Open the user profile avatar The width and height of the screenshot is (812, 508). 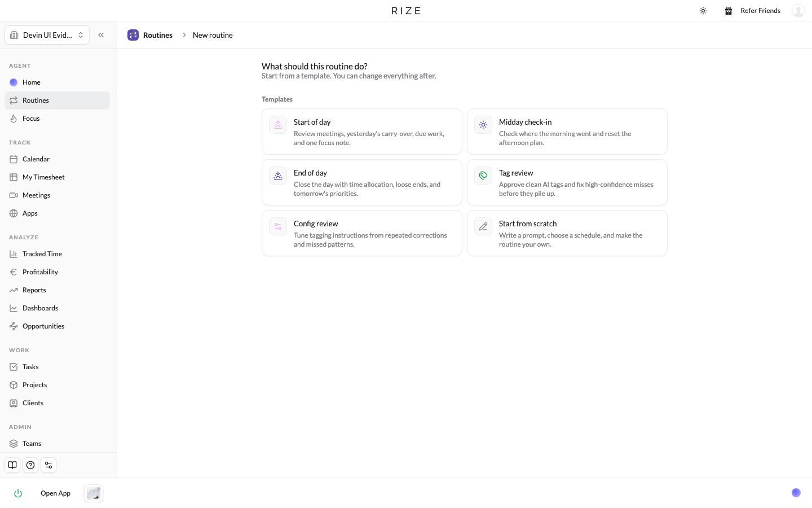(798, 11)
